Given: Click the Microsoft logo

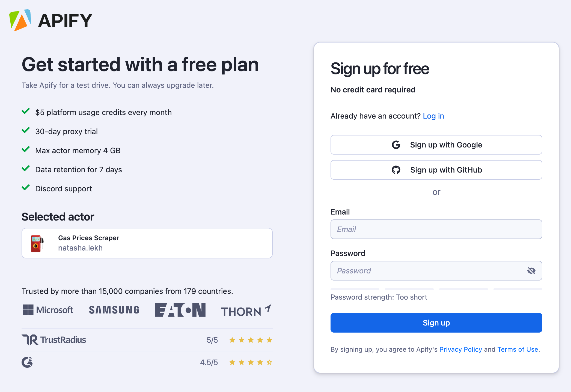Looking at the screenshot, I should pos(47,310).
